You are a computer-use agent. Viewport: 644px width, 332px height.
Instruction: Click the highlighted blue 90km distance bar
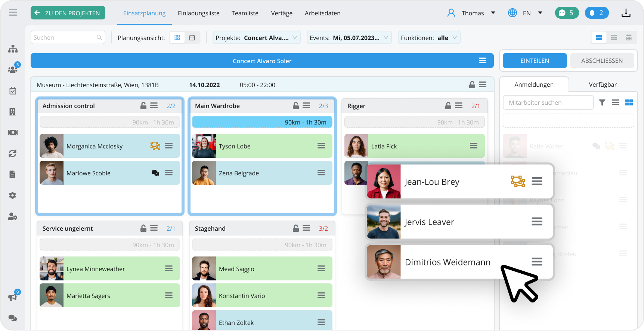(262, 122)
